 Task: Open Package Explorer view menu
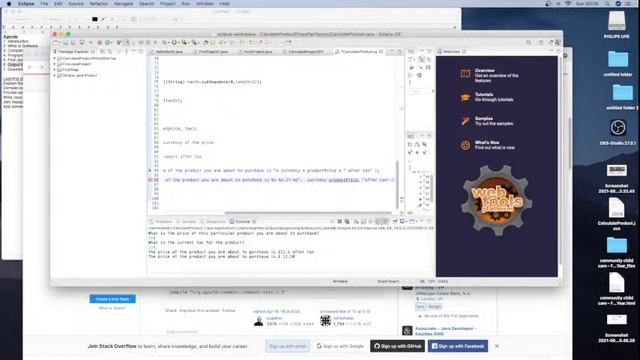pos(126,52)
